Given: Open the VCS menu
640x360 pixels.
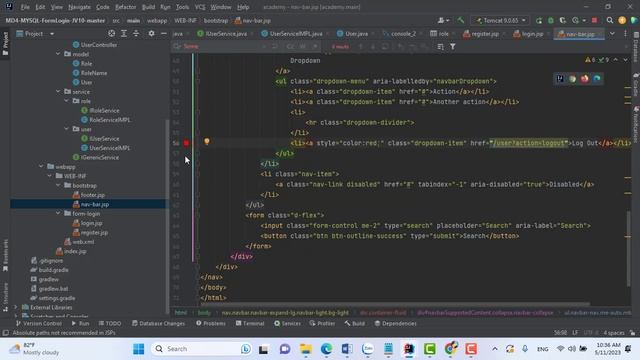Looking at the screenshot, I should tap(200, 7).
